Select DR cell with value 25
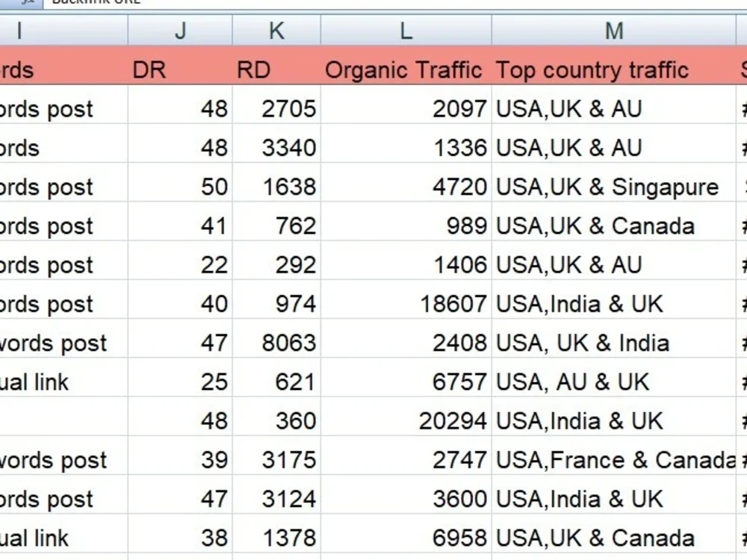This screenshot has height=560, width=747. click(x=180, y=379)
